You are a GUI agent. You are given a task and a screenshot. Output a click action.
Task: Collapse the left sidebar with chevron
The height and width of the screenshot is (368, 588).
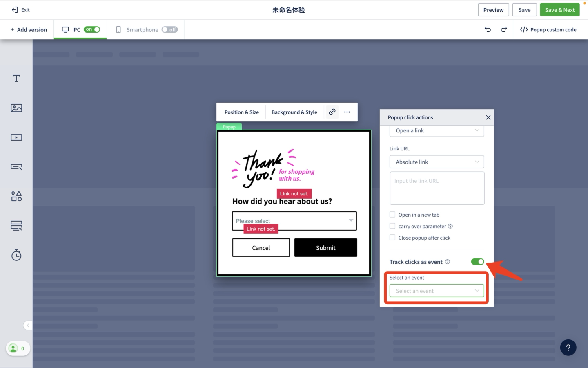click(28, 325)
